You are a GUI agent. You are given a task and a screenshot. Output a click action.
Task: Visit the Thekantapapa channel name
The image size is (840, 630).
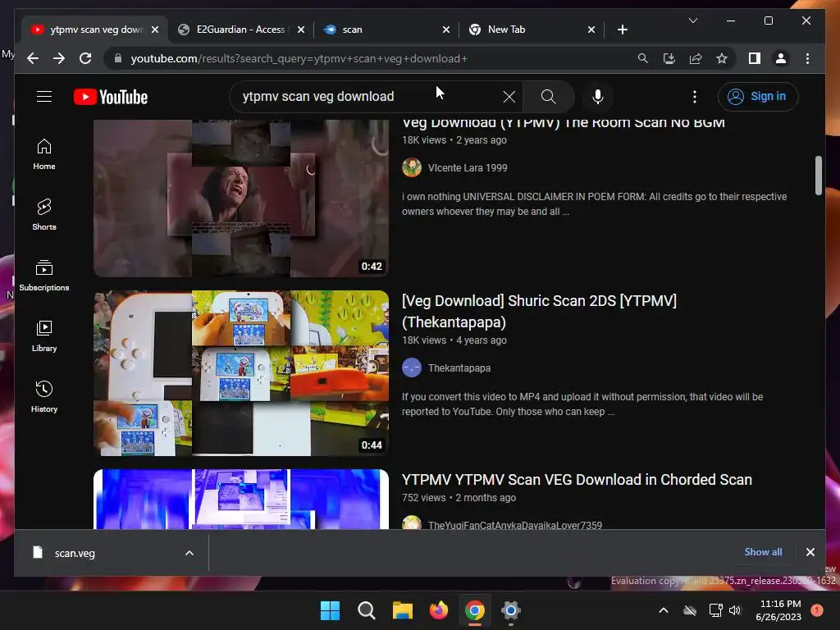[x=459, y=368]
